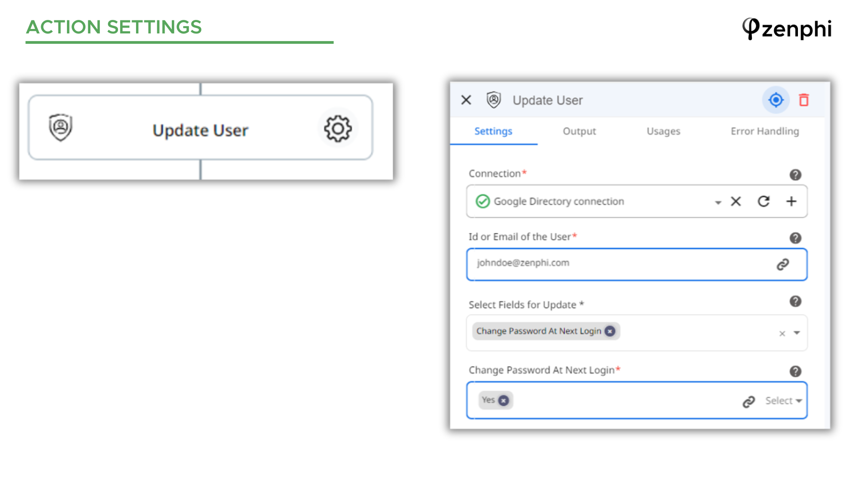Click the shield user icon on Update User node
This screenshot has width=868, height=488.
coord(61,127)
